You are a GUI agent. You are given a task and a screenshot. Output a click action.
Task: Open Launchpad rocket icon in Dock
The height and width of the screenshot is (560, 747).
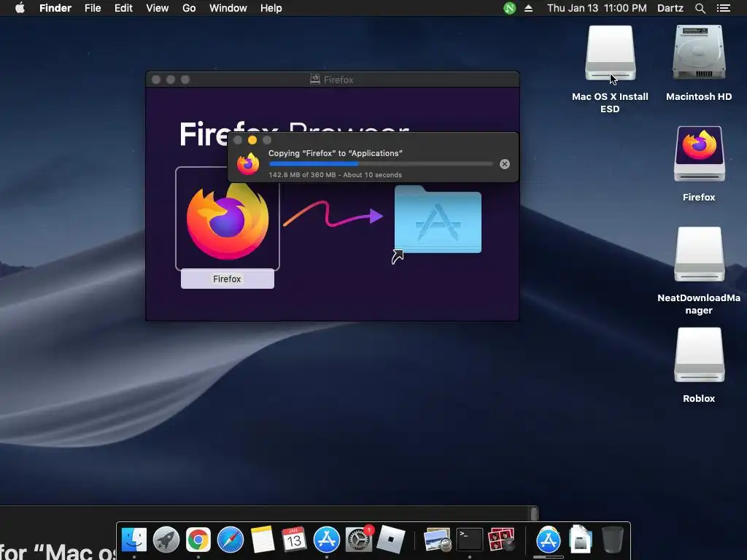pyautogui.click(x=166, y=540)
